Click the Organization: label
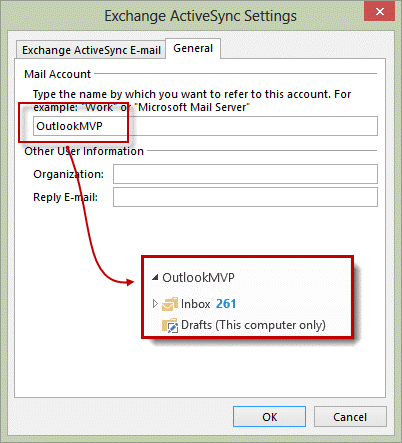 68,174
